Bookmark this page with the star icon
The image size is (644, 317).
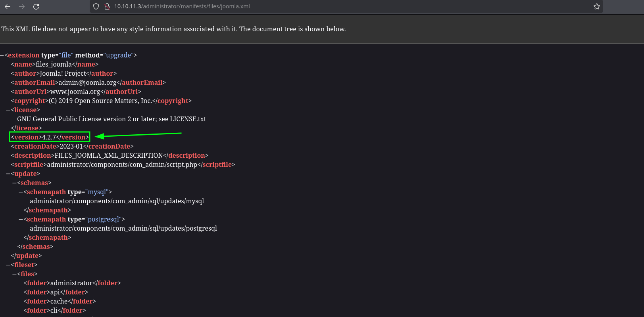click(596, 6)
